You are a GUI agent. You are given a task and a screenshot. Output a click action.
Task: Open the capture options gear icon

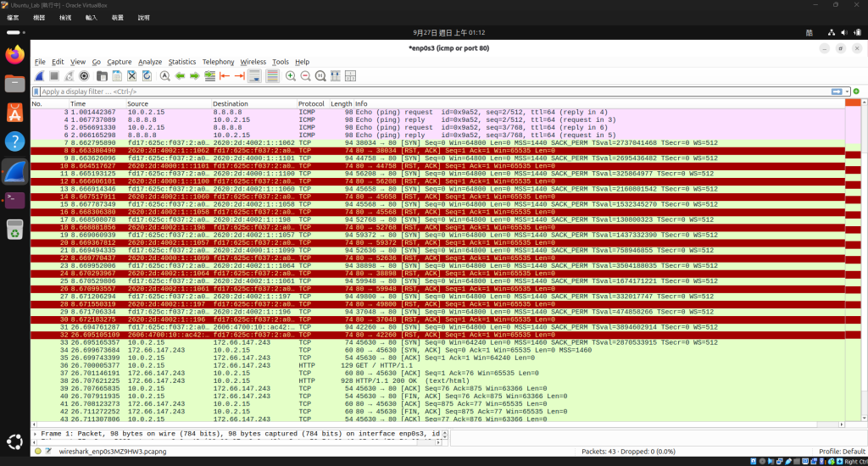pyautogui.click(x=84, y=76)
